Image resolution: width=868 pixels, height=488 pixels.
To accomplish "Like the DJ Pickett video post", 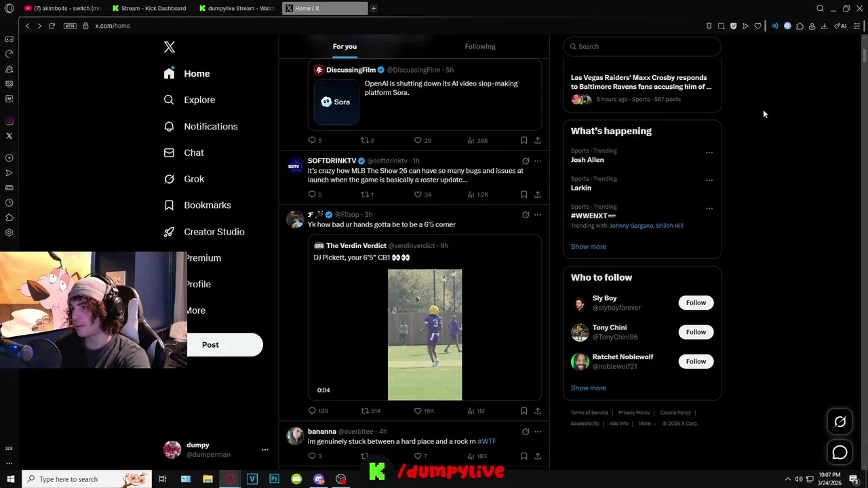I will pos(424,411).
